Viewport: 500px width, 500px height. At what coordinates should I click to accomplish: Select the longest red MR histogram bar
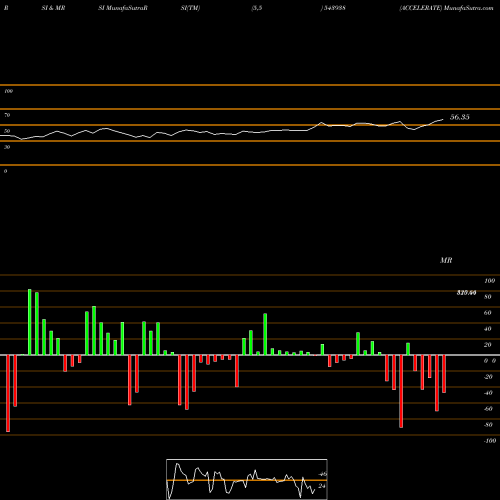coord(8,393)
